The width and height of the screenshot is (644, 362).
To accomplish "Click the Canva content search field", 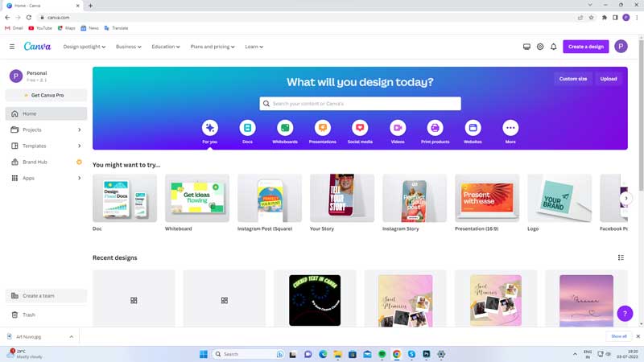I will 360,104.
